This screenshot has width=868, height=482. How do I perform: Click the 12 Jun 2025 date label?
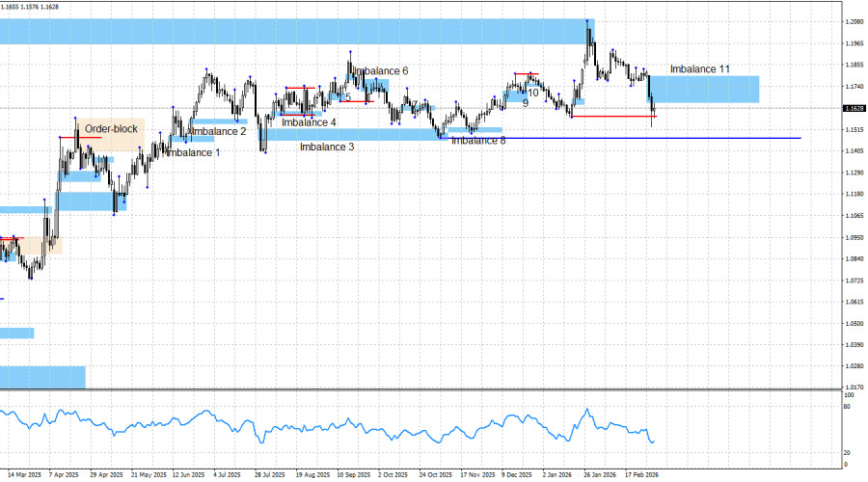click(189, 475)
